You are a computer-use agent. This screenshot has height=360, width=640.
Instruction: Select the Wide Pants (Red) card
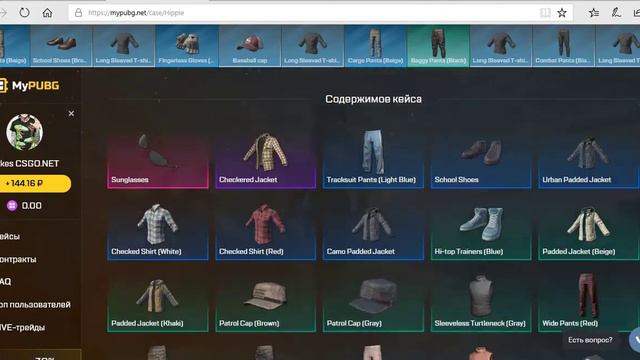(x=589, y=303)
